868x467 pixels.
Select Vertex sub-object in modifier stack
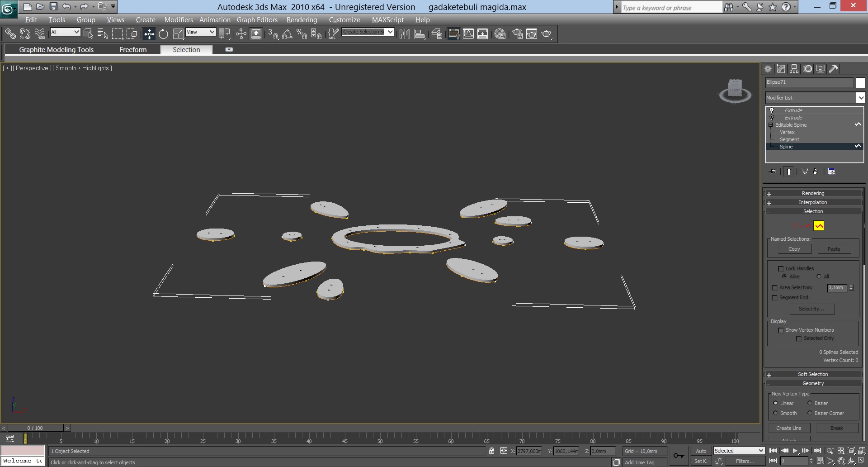(x=787, y=132)
